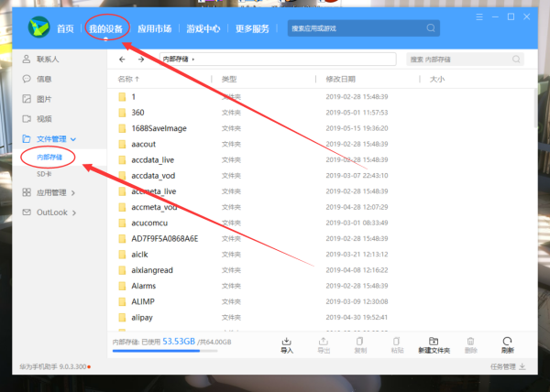The image size is (550, 392).
Task: Select SD卡 under file management
Action: coord(44,174)
